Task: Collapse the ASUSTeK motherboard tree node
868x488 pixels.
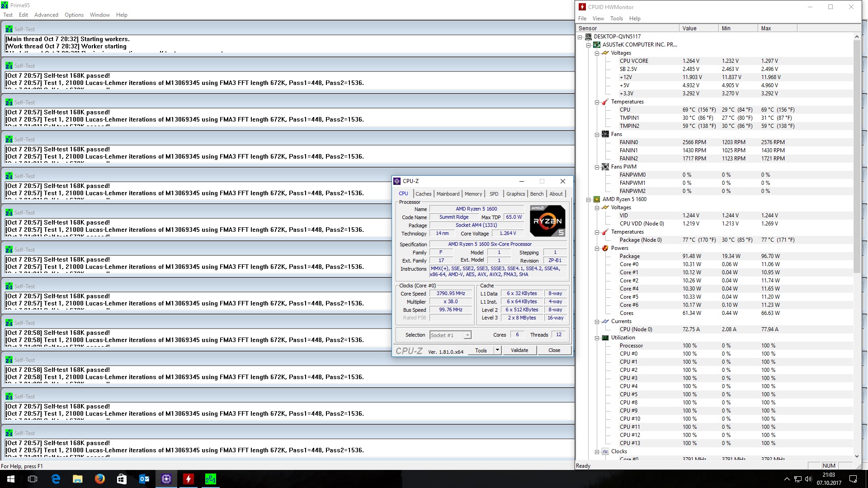Action: (x=588, y=45)
